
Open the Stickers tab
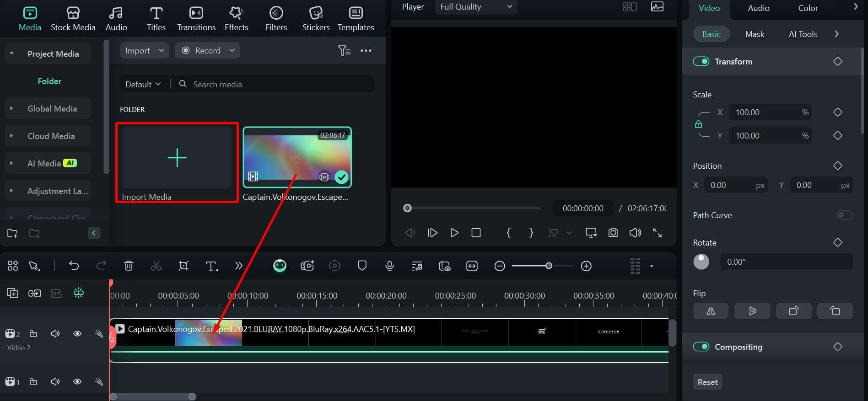(316, 19)
